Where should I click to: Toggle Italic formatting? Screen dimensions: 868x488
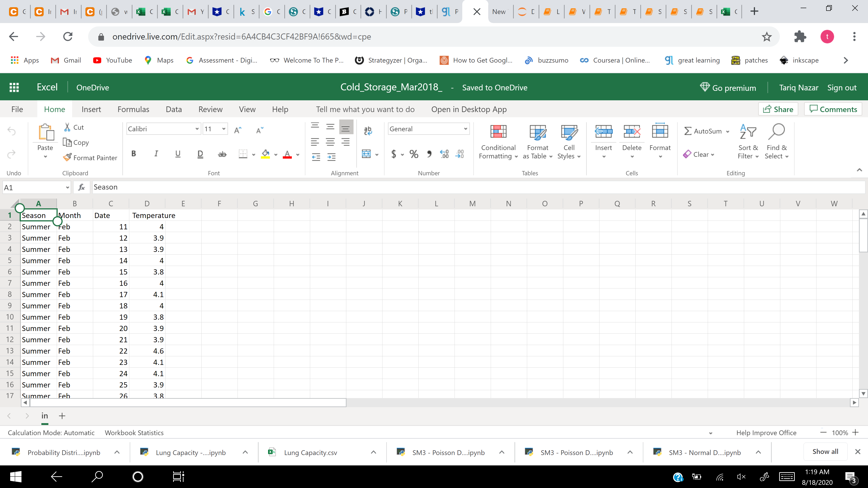(156, 154)
